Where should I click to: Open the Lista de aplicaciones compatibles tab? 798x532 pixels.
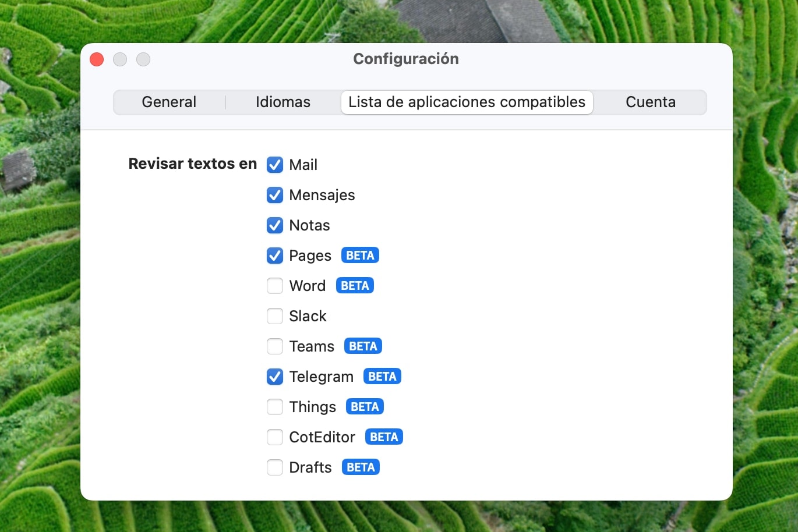point(467,102)
